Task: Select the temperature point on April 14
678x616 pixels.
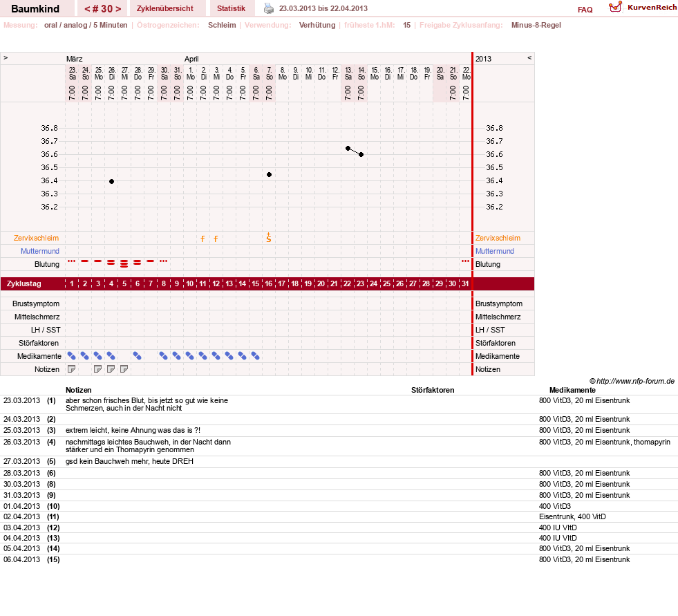Action: point(361,154)
